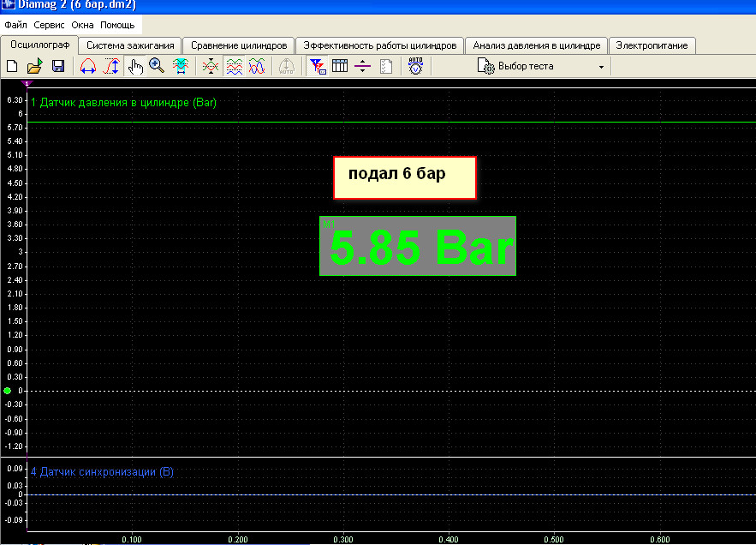Select the horizontal width measurement tool
Viewport: 756px width, 545px height.
87,66
